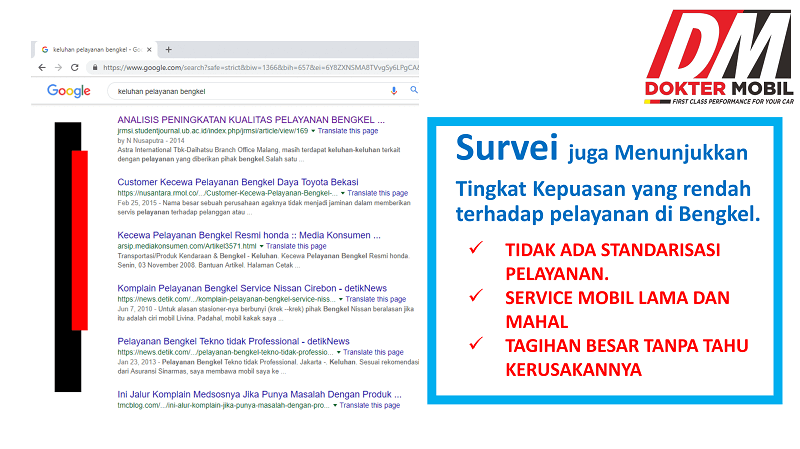Click the Tingkat Kepuasan yang rendah text
Screen dimensions: 800x449
tap(603, 189)
